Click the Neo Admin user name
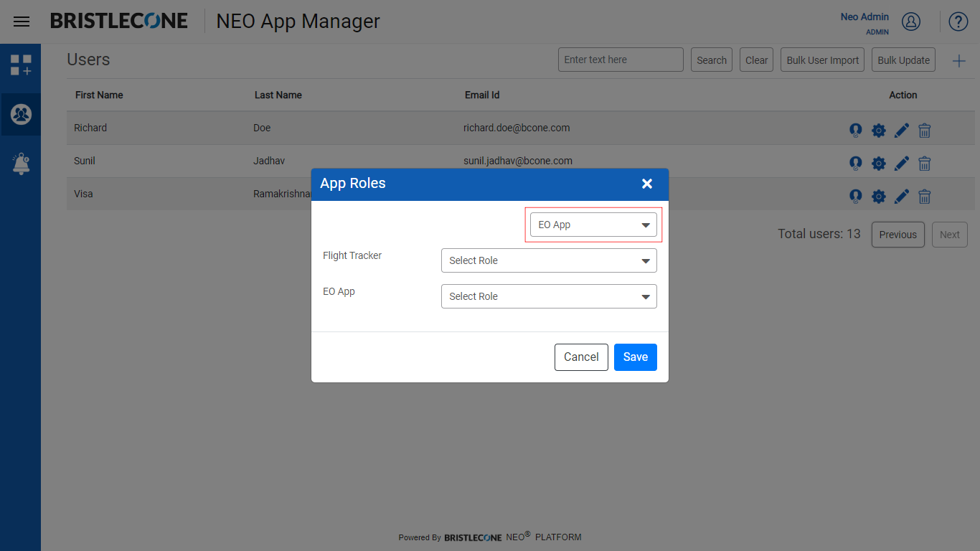 point(864,17)
